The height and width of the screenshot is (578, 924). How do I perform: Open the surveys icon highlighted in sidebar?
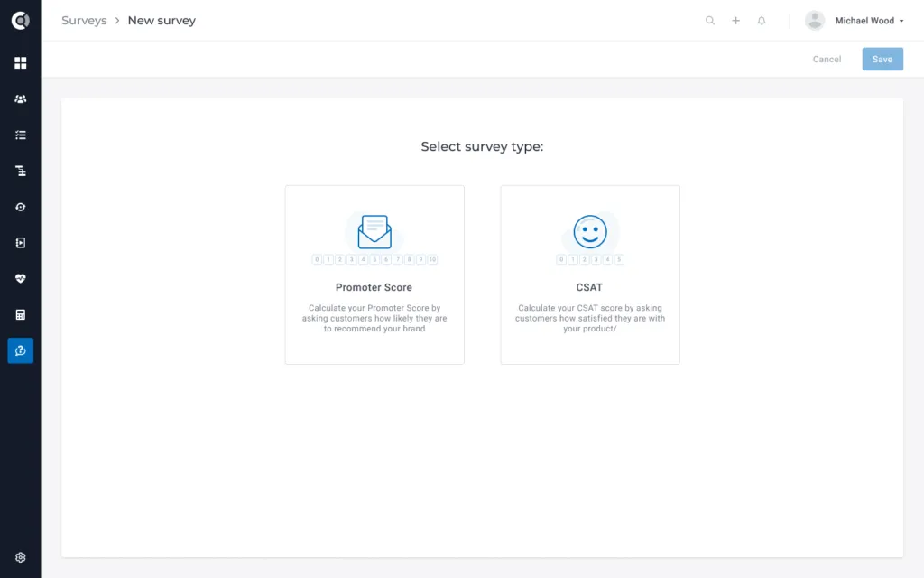(21, 351)
